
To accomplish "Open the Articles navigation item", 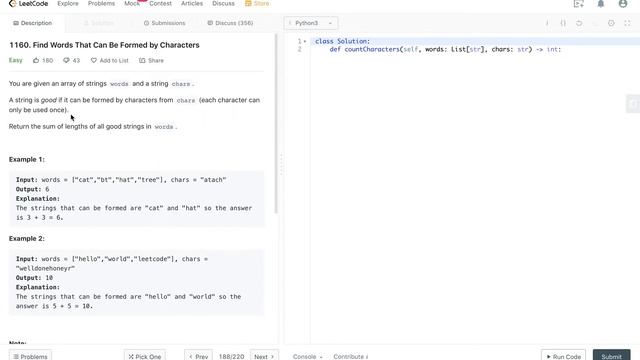I will tap(192, 3).
